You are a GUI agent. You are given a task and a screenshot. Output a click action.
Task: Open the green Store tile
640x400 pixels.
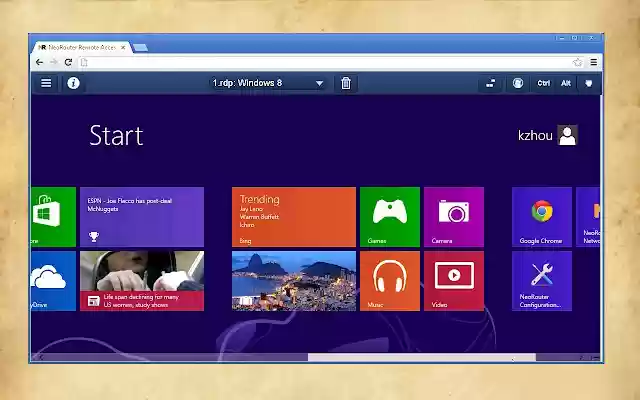pos(53,217)
